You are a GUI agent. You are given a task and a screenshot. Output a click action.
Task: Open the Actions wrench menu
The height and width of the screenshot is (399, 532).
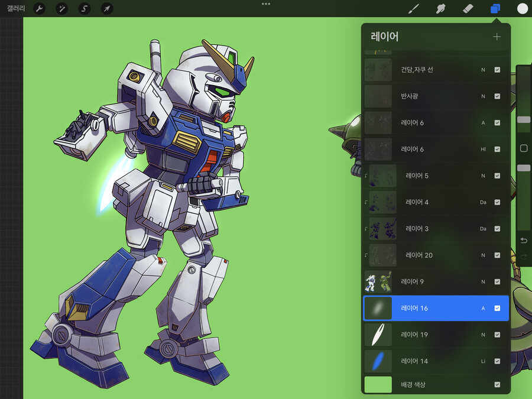[x=40, y=8]
